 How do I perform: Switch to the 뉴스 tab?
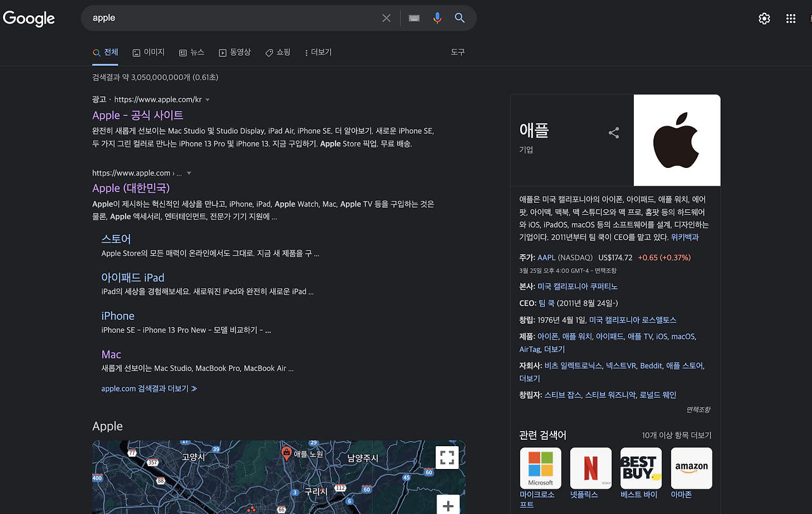click(192, 52)
